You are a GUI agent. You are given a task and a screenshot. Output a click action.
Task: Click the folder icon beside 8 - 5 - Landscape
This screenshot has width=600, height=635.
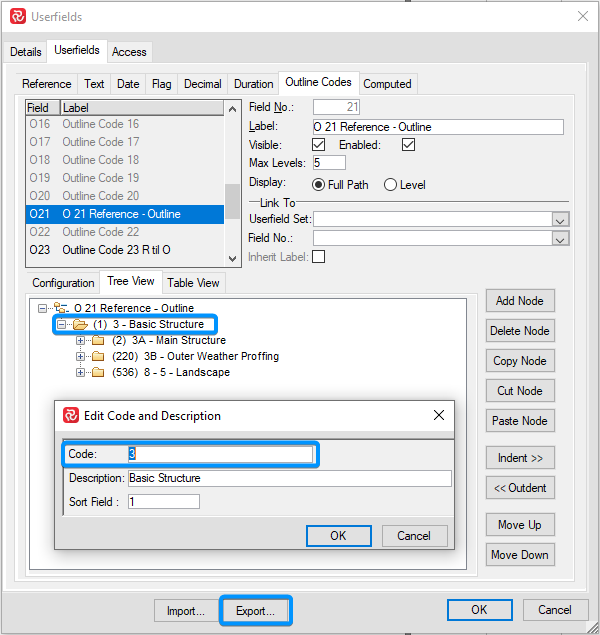tap(98, 373)
